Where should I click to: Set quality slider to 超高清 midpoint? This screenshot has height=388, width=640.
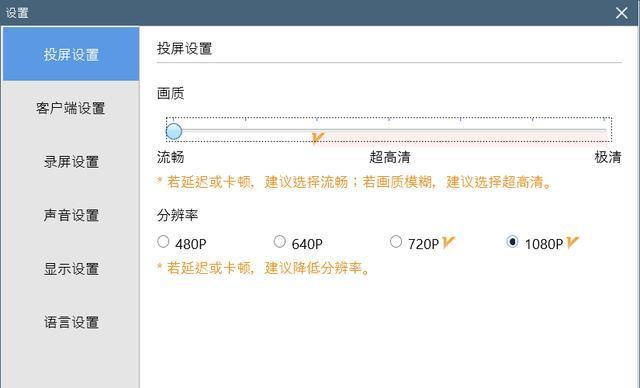point(389,131)
